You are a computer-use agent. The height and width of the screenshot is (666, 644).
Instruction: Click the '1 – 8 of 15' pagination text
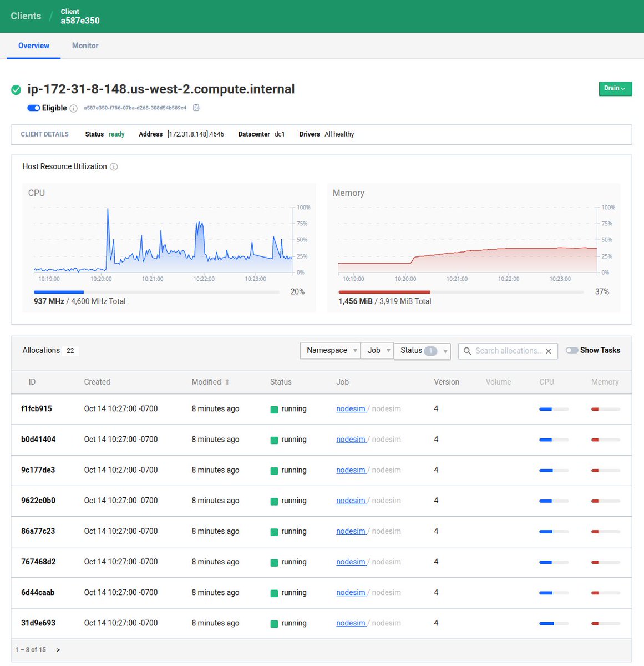(x=31, y=650)
